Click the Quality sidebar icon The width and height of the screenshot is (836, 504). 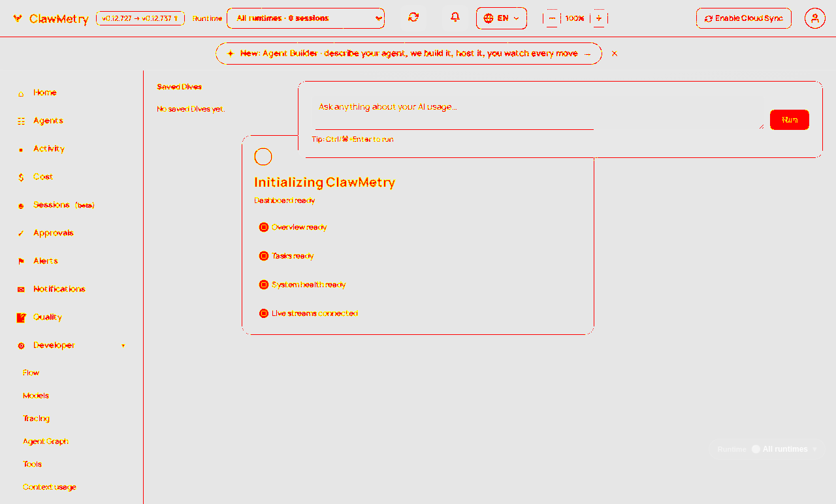[x=21, y=318]
